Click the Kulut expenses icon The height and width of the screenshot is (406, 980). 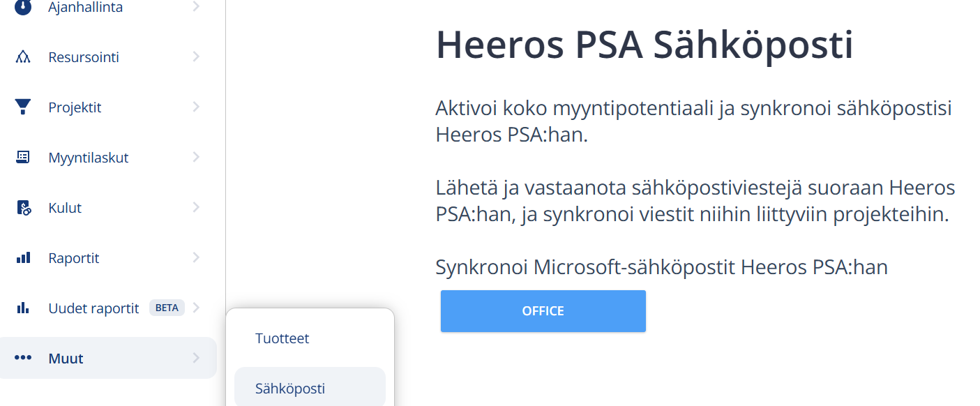click(23, 208)
